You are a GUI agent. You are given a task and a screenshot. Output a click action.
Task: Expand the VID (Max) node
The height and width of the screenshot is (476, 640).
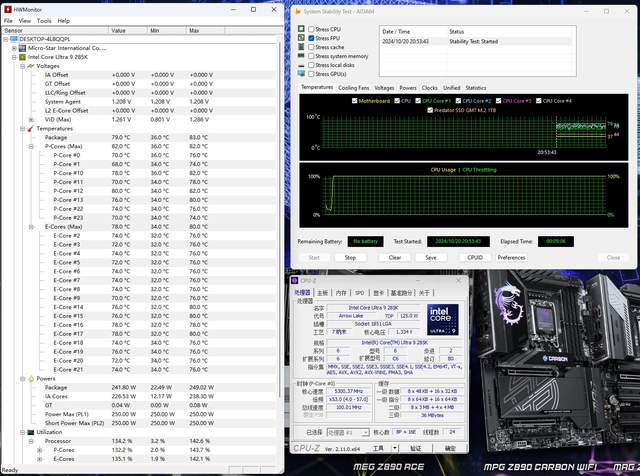31,120
